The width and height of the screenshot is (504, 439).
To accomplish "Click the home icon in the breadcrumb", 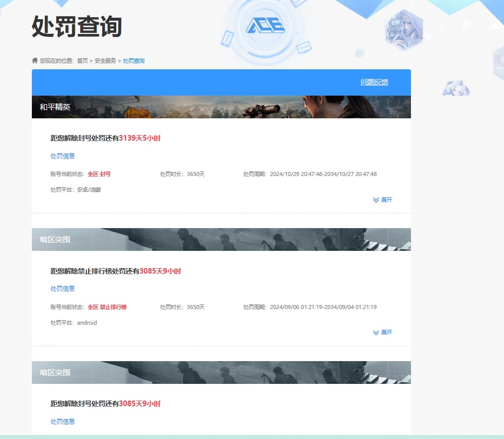I will tap(34, 60).
